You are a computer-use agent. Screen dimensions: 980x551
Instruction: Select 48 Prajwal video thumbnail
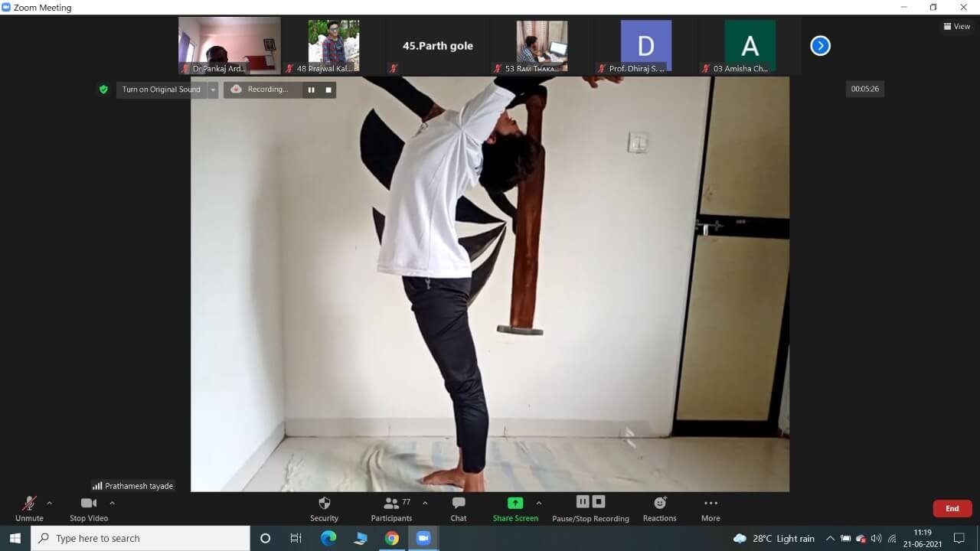(x=334, y=46)
